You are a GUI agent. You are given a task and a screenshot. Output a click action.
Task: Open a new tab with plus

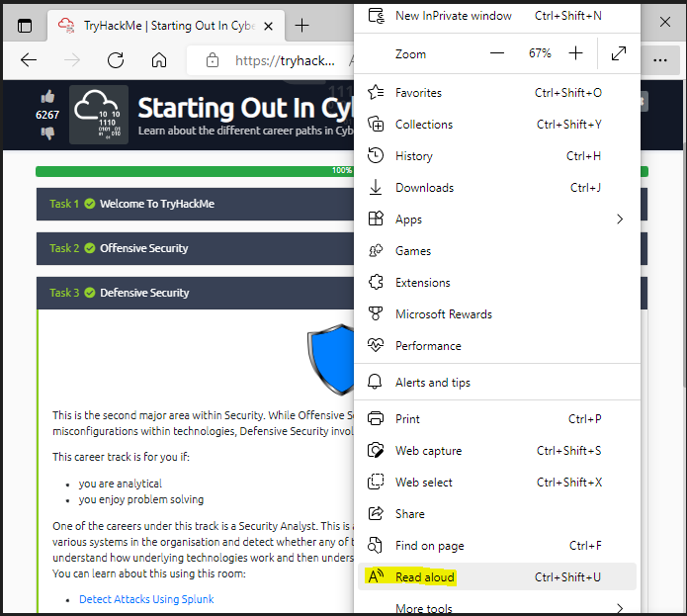point(301,26)
